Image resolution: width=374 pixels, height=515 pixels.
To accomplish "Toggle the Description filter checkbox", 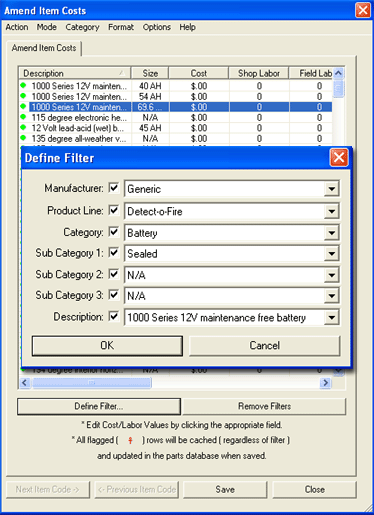I will click(114, 316).
